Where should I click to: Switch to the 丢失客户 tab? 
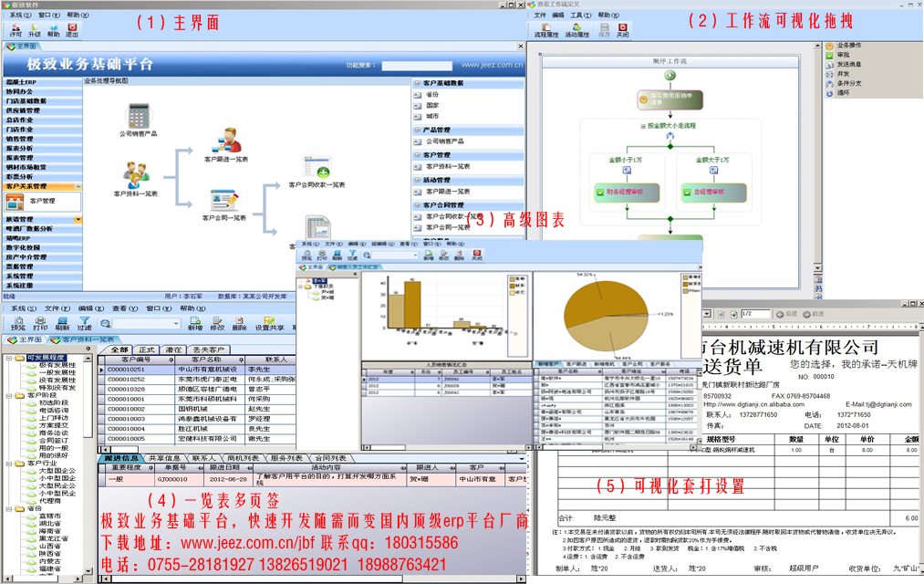(x=208, y=349)
